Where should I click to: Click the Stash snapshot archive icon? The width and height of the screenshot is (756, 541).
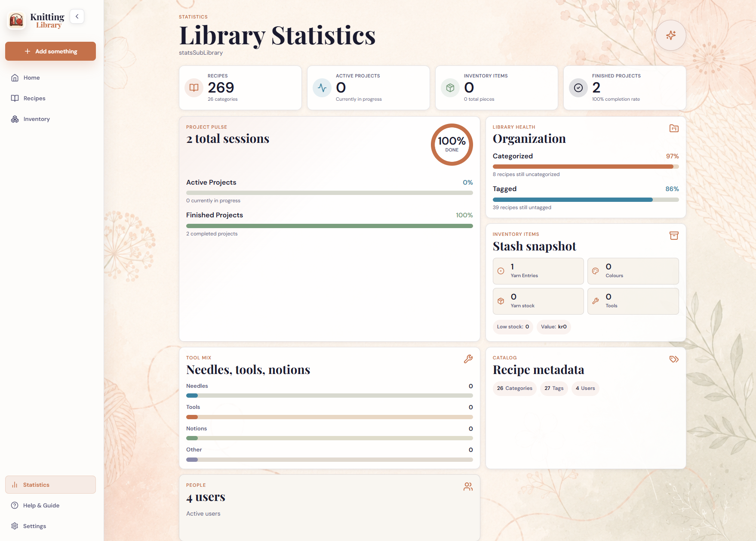pos(674,235)
